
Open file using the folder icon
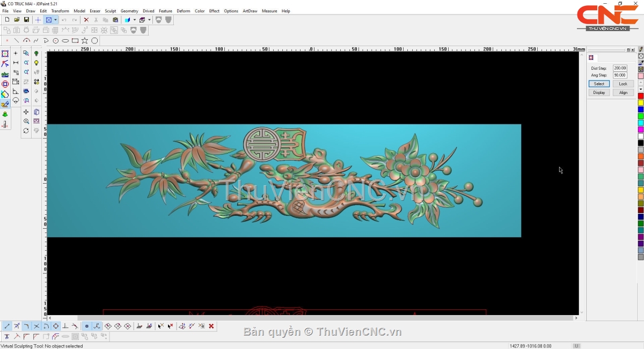point(17,20)
